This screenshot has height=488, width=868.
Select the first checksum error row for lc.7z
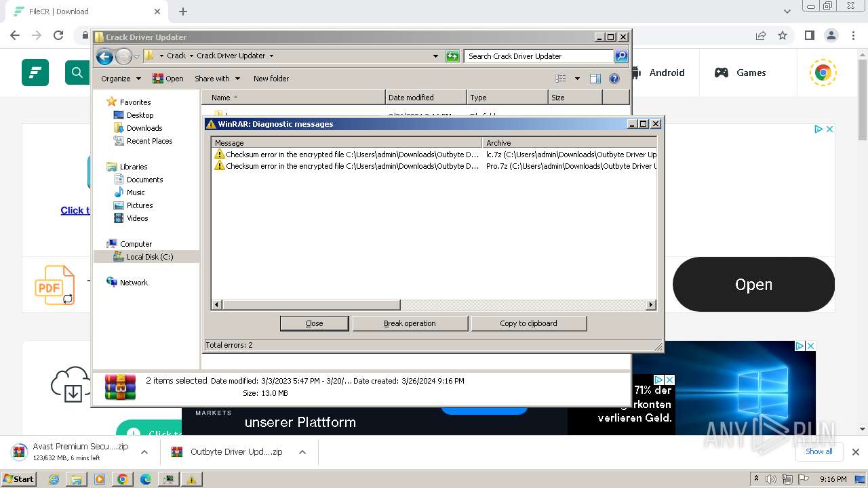coord(434,155)
